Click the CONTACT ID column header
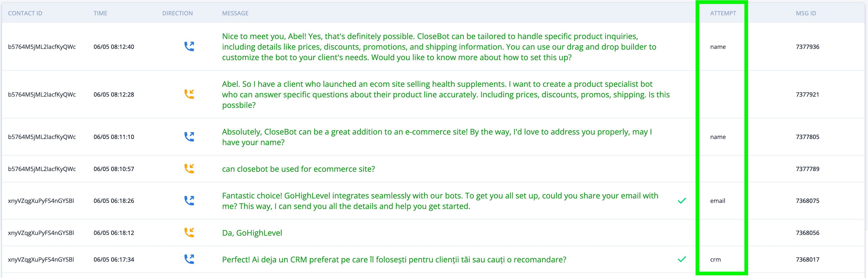The height and width of the screenshot is (278, 868). pos(25,13)
